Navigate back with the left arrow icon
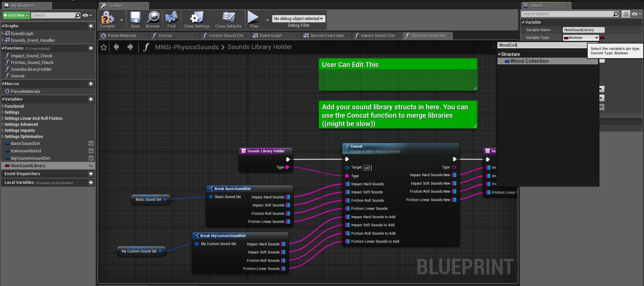 (116, 47)
